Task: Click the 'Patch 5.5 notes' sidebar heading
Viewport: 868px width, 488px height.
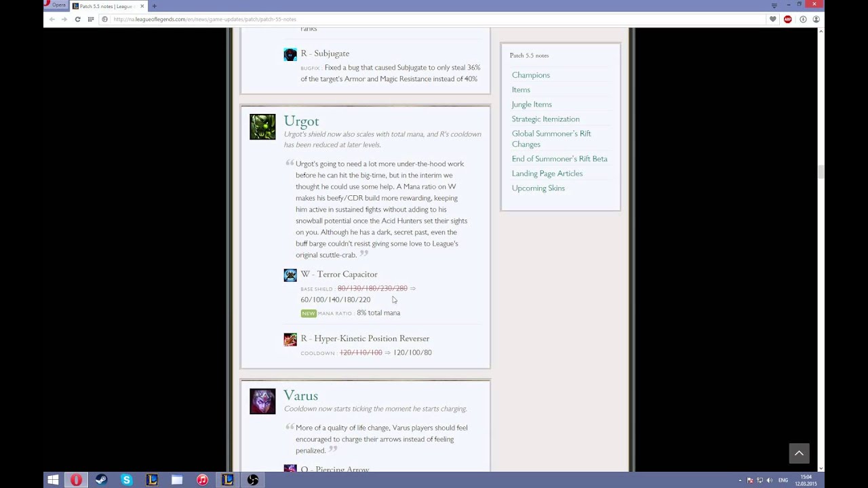Action: [529, 56]
